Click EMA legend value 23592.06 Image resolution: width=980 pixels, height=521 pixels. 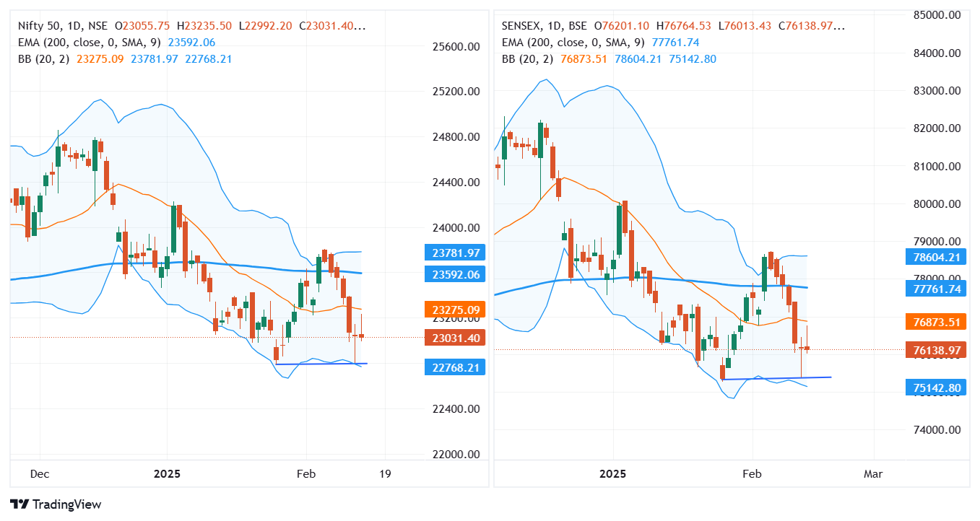(191, 43)
